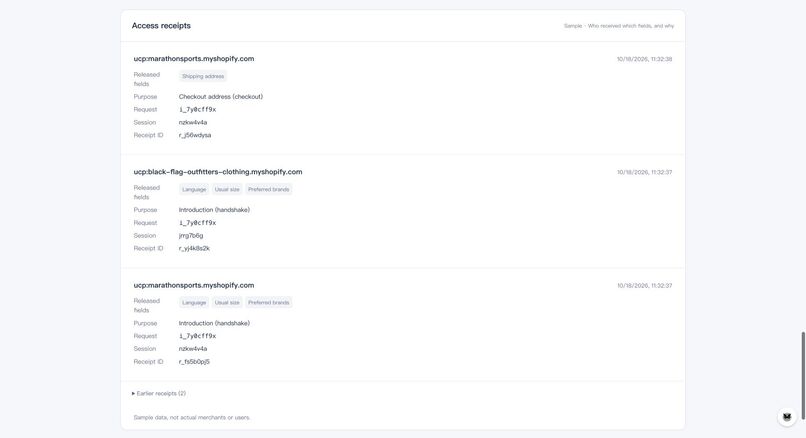Select session value jmg7b6g
Viewport: 806px width, 438px height.
191,235
